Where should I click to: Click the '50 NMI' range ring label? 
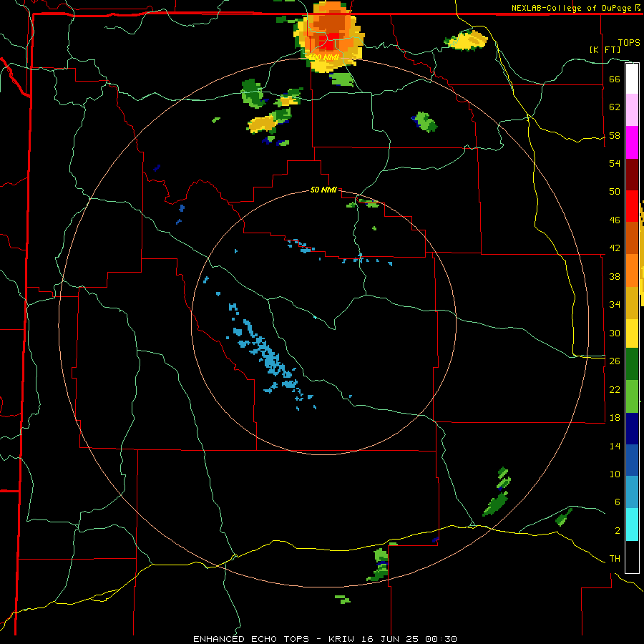323,190
